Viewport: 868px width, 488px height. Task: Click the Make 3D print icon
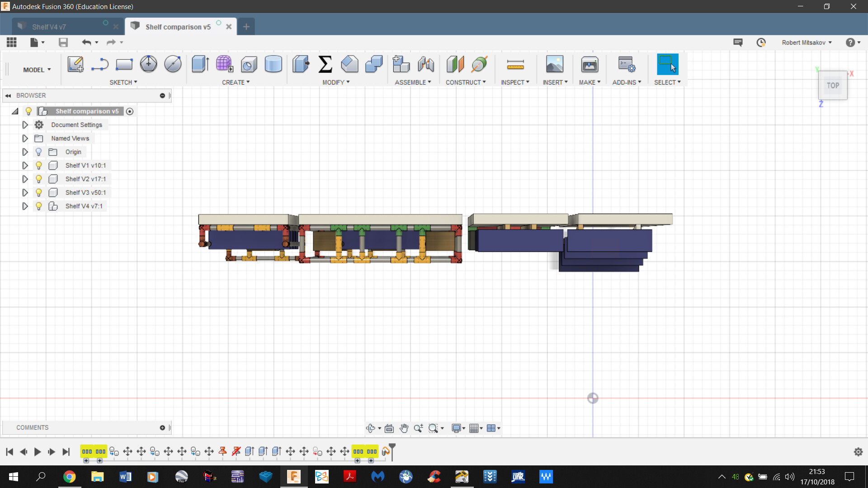[590, 64]
